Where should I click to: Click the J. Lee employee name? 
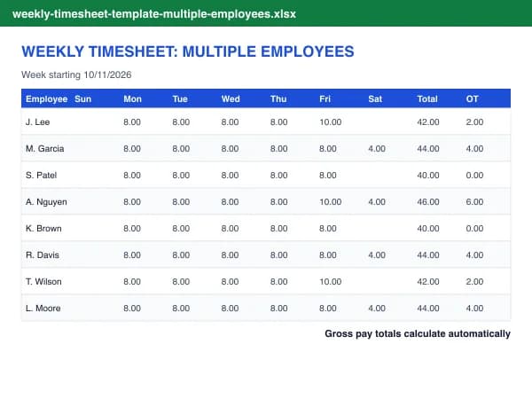37,121
